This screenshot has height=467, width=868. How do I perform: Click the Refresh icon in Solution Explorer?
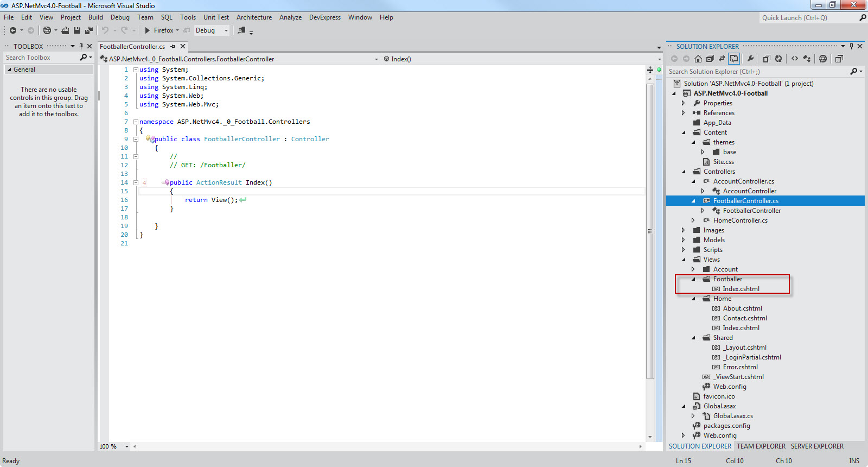pos(778,59)
